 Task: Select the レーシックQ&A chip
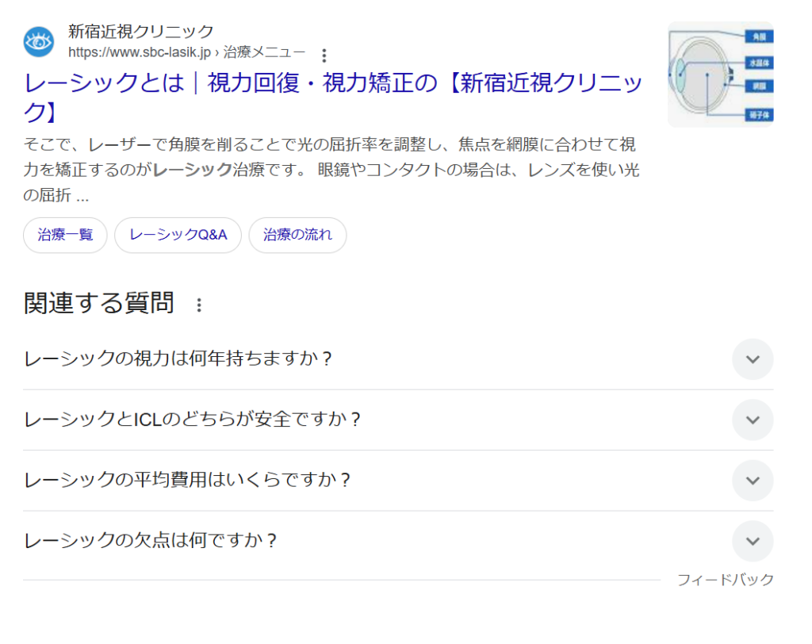click(178, 235)
